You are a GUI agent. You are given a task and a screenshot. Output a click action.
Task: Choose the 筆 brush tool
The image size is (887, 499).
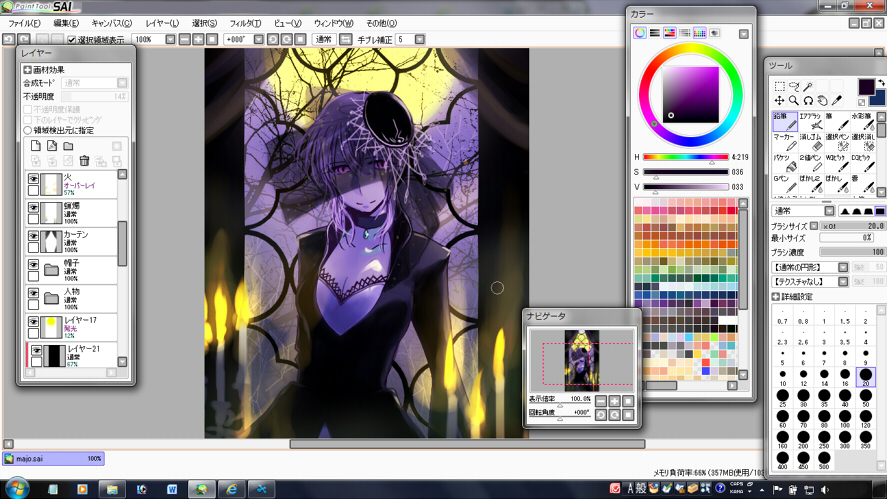tap(836, 121)
